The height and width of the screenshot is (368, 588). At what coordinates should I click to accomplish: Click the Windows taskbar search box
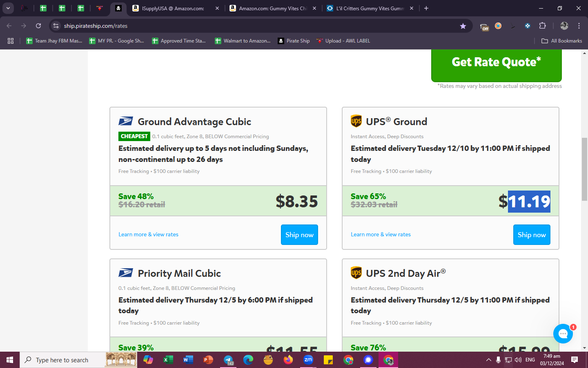[x=78, y=360]
